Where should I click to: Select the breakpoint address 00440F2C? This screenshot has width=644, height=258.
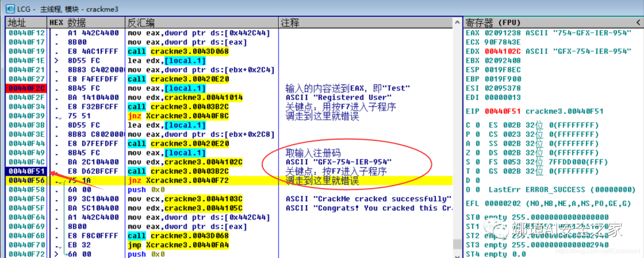click(x=27, y=88)
